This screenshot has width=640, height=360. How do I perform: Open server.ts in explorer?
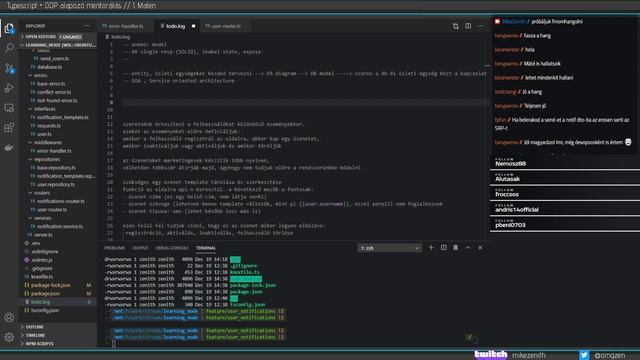point(43,235)
